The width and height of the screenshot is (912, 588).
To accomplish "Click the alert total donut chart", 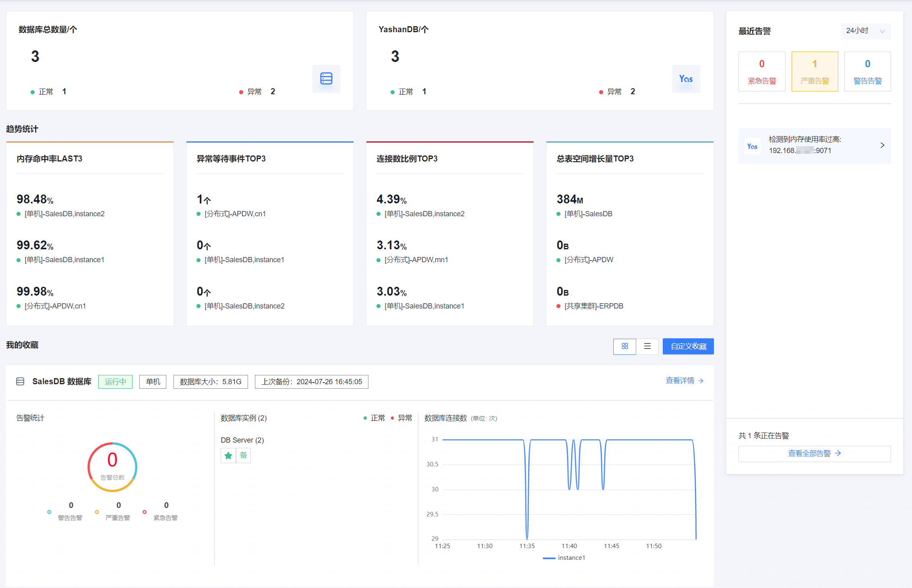I will [x=112, y=467].
